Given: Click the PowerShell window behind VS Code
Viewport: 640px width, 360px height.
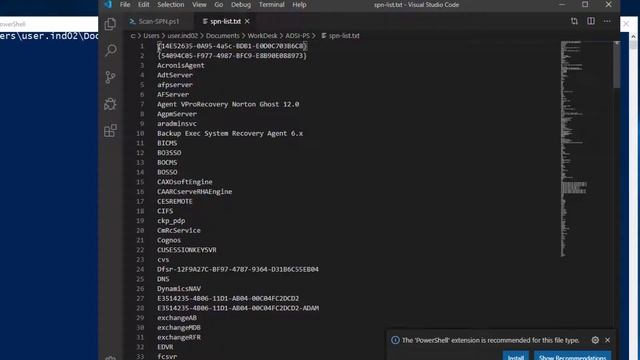Looking at the screenshot, I should [49, 188].
